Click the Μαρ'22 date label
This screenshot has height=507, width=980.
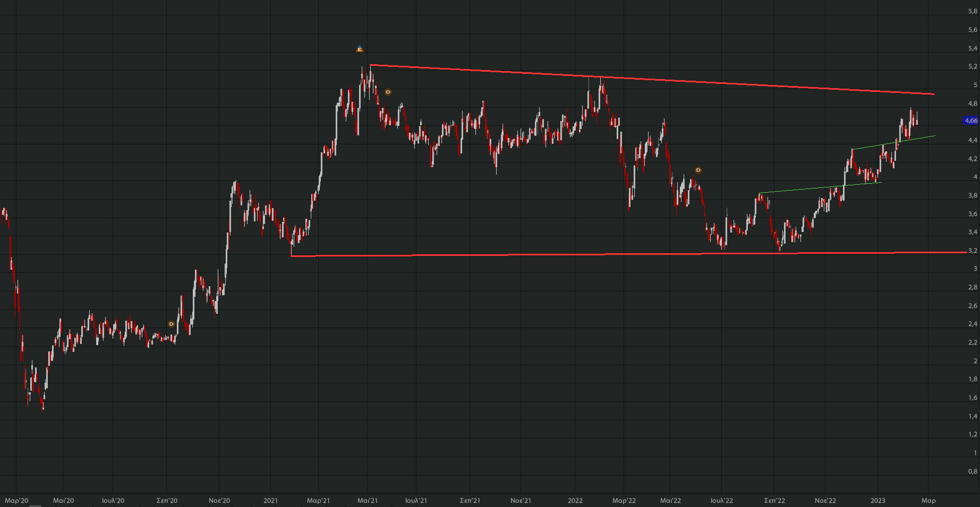tap(624, 500)
